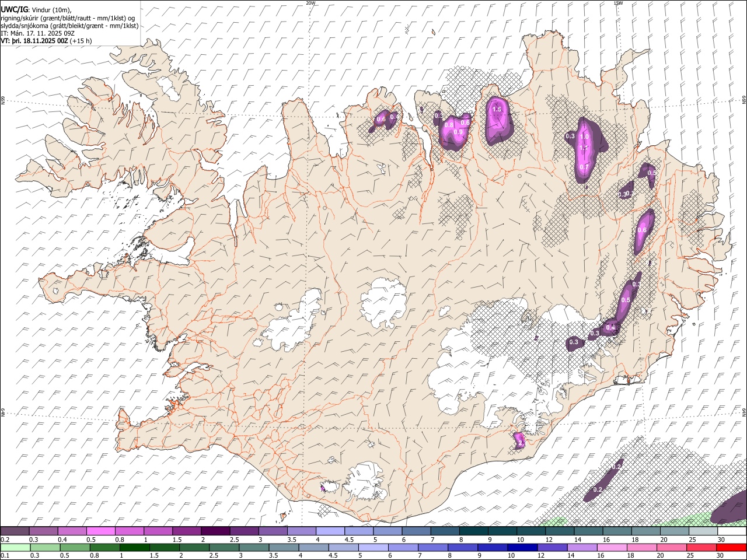This screenshot has width=747, height=560.
Task: Click the '1.1' precipitation value on the map
Action: [x=584, y=148]
